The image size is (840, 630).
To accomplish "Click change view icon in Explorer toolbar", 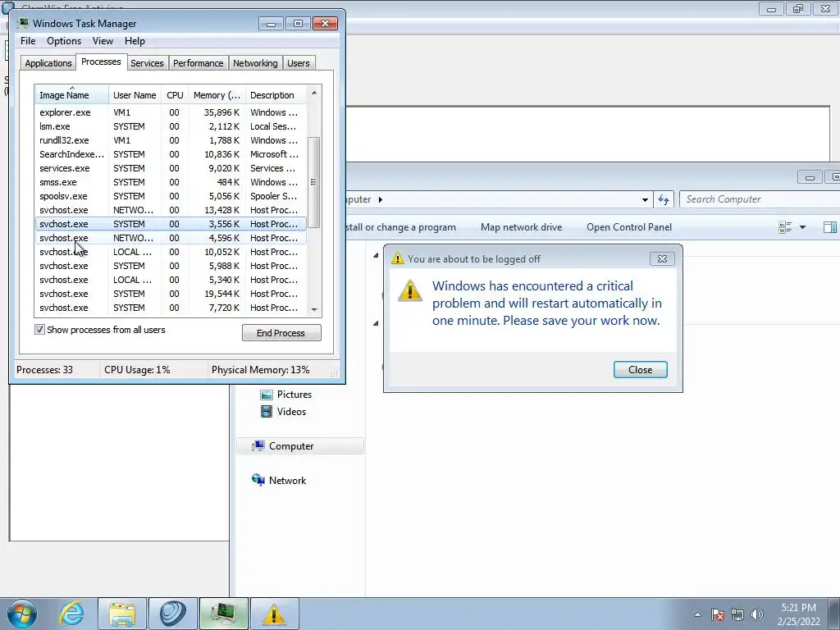I will pyautogui.click(x=785, y=227).
